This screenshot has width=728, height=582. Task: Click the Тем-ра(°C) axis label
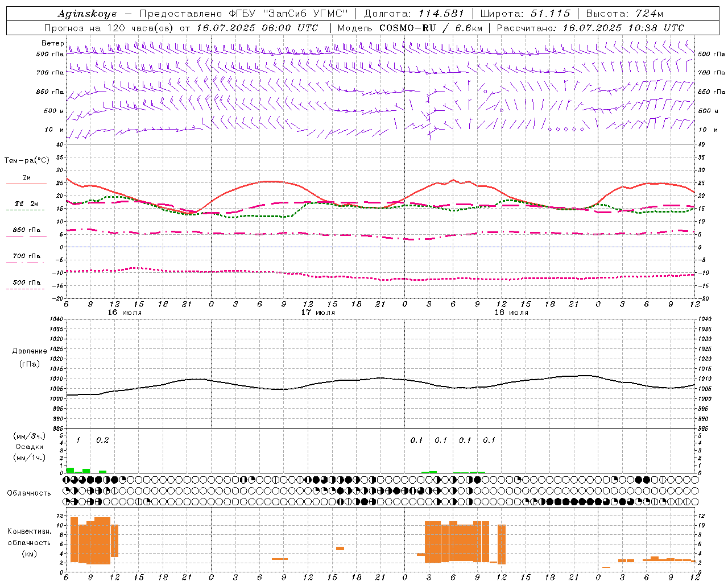(27, 161)
